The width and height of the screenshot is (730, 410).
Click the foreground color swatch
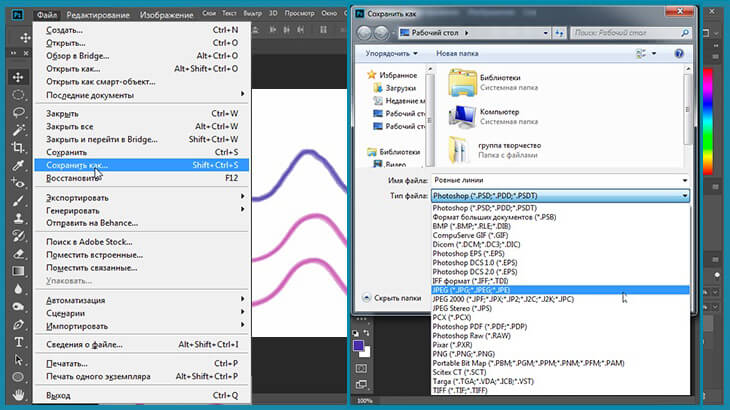[x=358, y=346]
